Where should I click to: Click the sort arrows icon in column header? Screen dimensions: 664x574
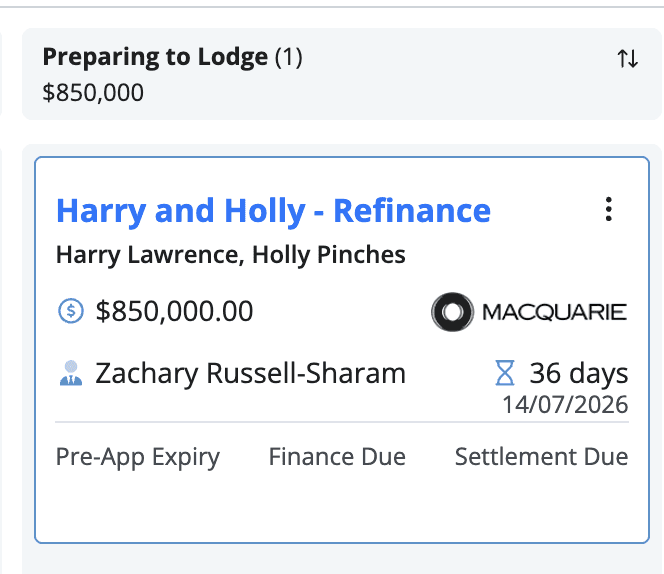pos(627,58)
